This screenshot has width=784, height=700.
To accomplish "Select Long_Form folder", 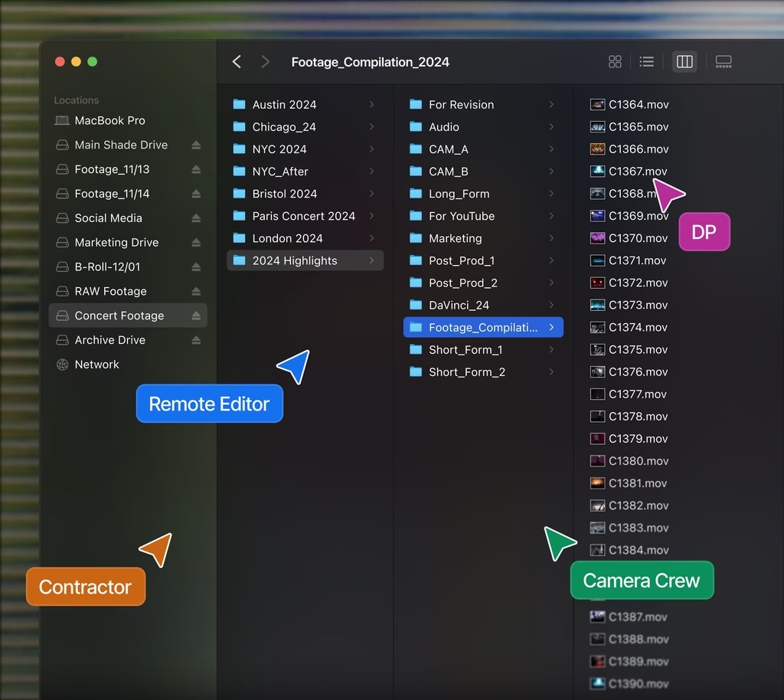I will [x=483, y=194].
